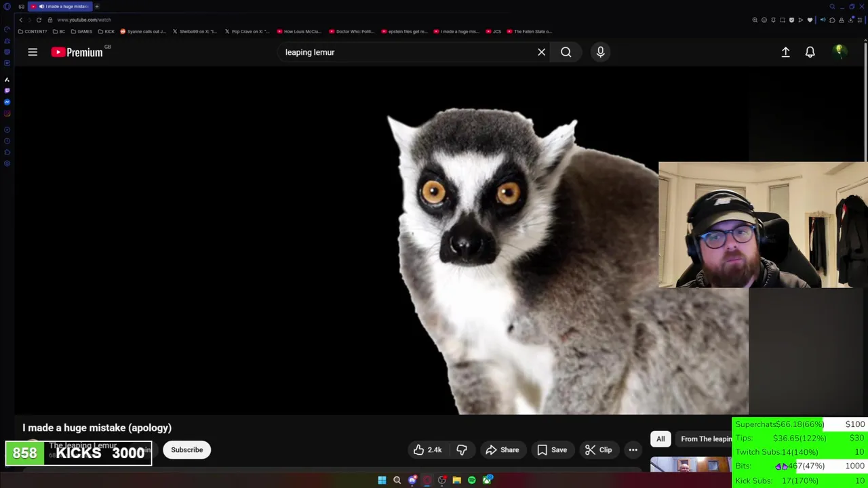
Task: Open the YouTube account avatar menu
Action: click(840, 52)
